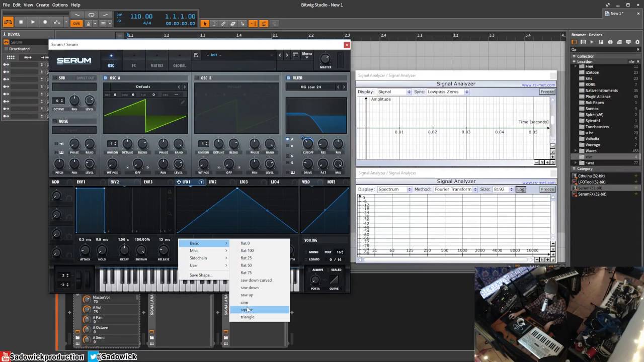644x362 pixels.
Task: Click the Serum MASTER volume knob
Action: pyautogui.click(x=326, y=58)
